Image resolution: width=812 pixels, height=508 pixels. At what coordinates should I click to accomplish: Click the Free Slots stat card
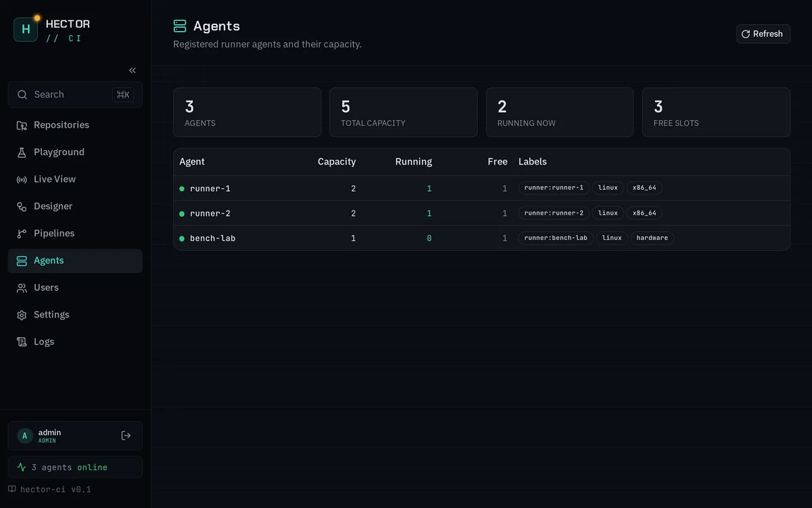pyautogui.click(x=716, y=112)
